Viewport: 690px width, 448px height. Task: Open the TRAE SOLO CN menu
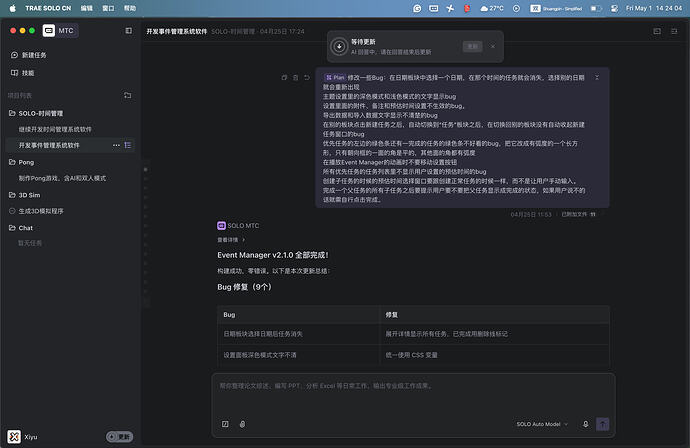[48, 8]
